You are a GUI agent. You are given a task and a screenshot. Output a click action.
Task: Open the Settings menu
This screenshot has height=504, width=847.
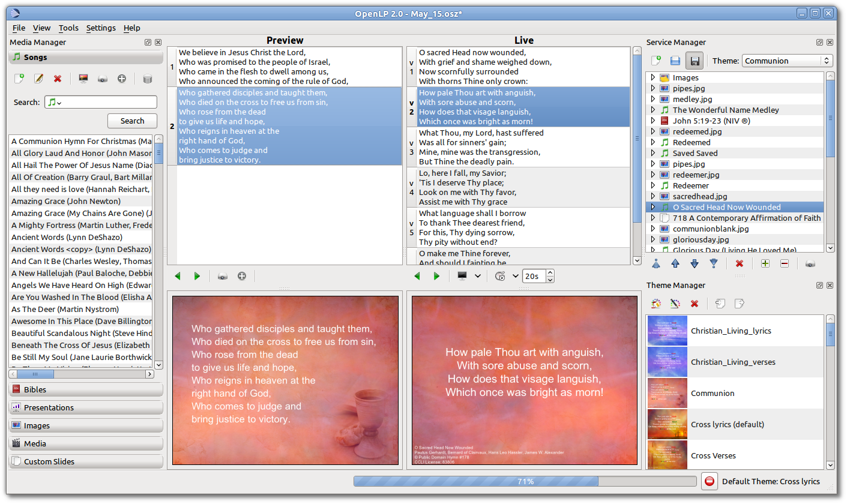point(101,28)
